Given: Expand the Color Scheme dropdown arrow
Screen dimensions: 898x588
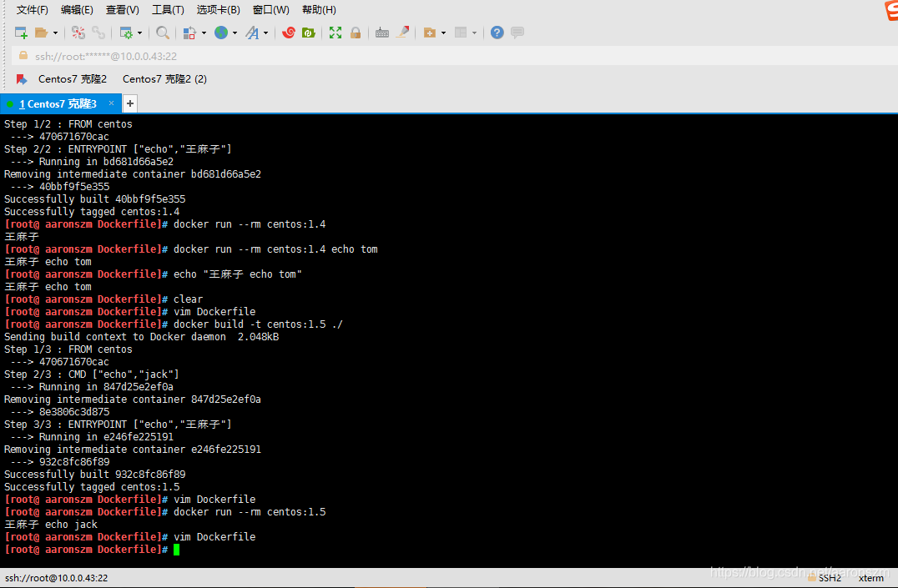Looking at the screenshot, I should pos(204,33).
